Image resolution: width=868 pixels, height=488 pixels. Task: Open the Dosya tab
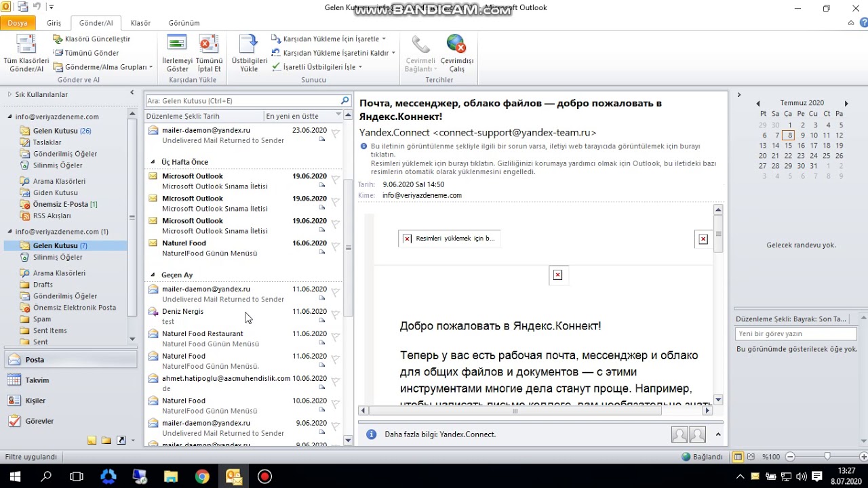point(18,23)
